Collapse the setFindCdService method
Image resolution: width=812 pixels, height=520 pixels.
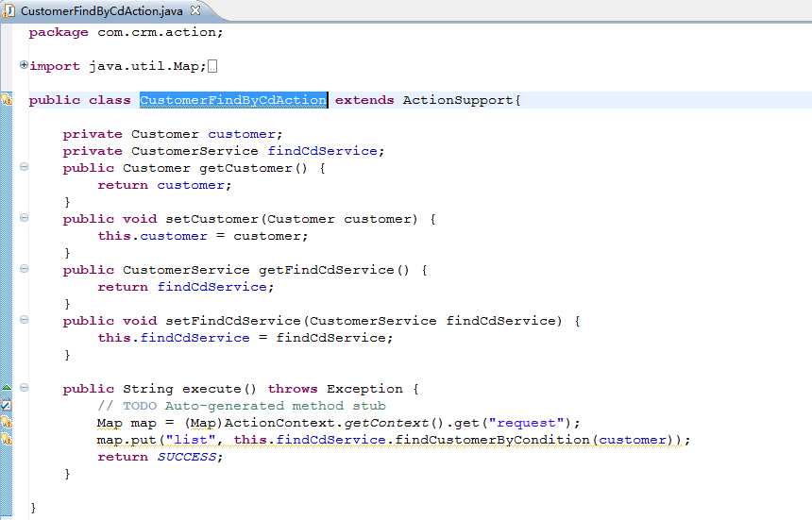24,319
